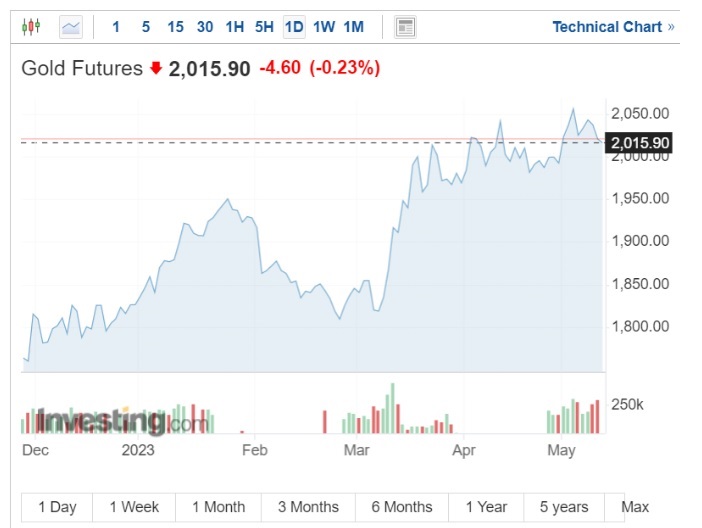Image resolution: width=702 pixels, height=528 pixels.
Task: Set range to 5 years
Action: 563,507
